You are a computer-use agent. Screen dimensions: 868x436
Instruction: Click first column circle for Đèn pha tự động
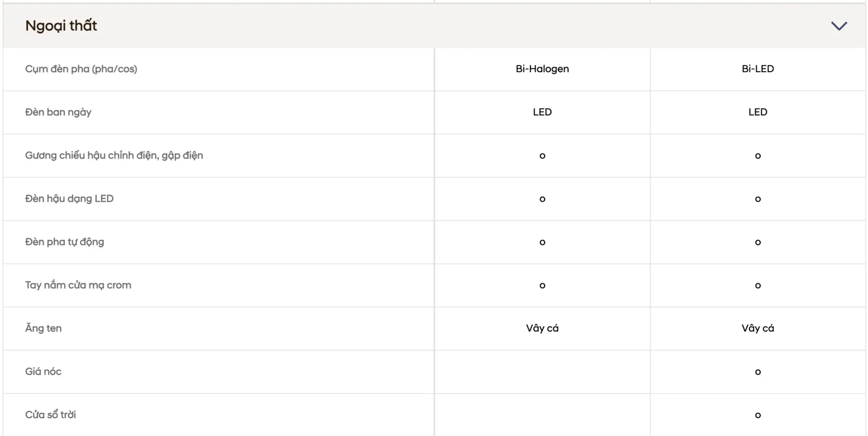click(x=542, y=242)
